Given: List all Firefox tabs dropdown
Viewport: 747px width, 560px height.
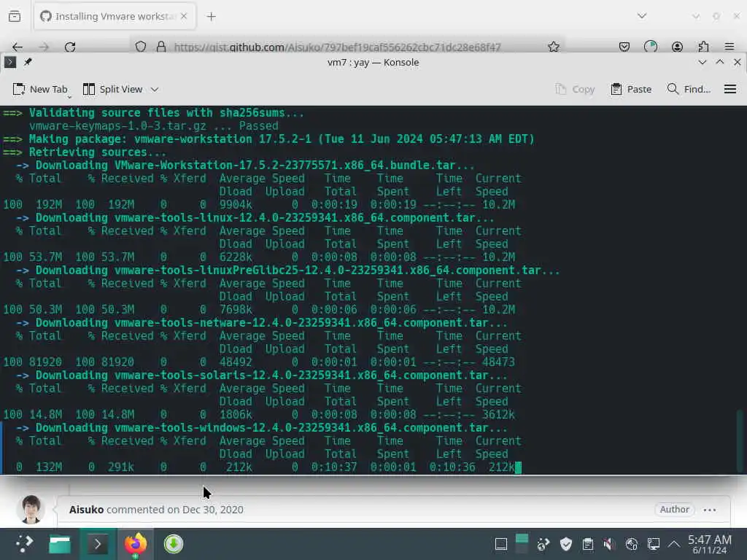Looking at the screenshot, I should 642,16.
